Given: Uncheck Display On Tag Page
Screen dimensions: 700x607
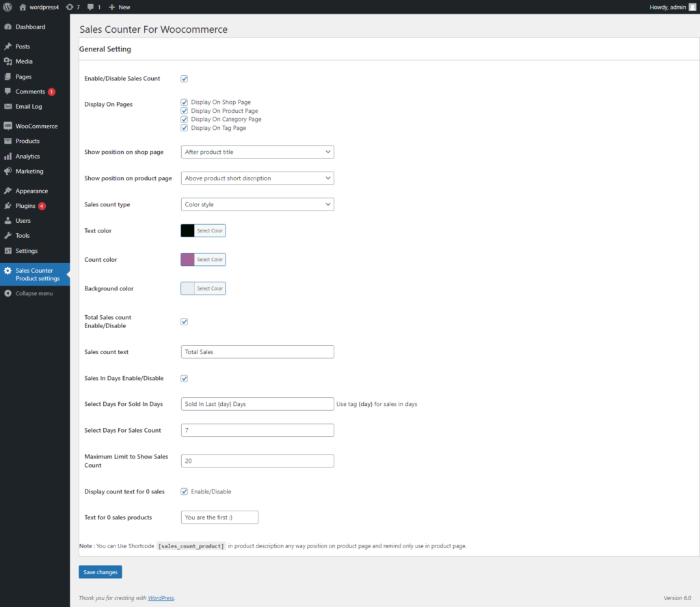Looking at the screenshot, I should [x=184, y=128].
